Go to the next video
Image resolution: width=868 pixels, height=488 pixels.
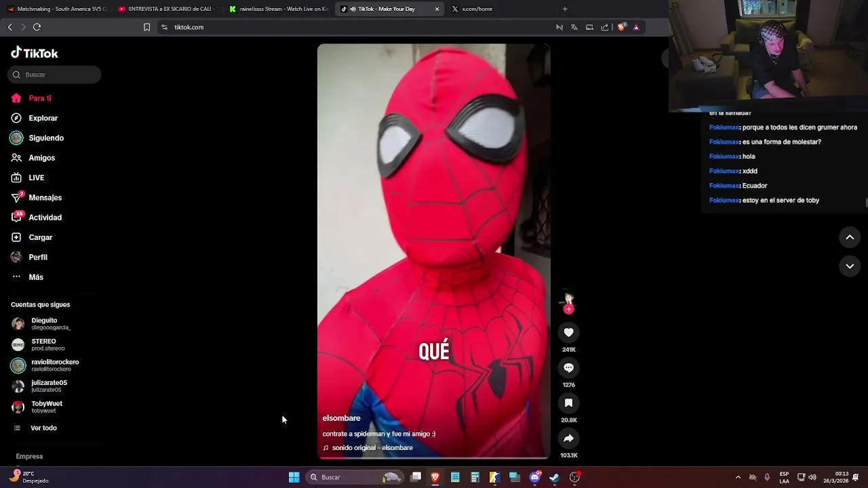click(850, 266)
